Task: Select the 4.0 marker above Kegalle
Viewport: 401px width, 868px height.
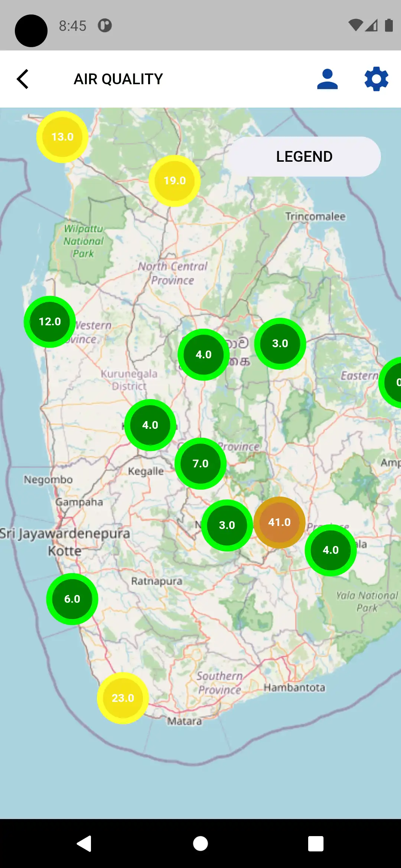Action: (150, 425)
